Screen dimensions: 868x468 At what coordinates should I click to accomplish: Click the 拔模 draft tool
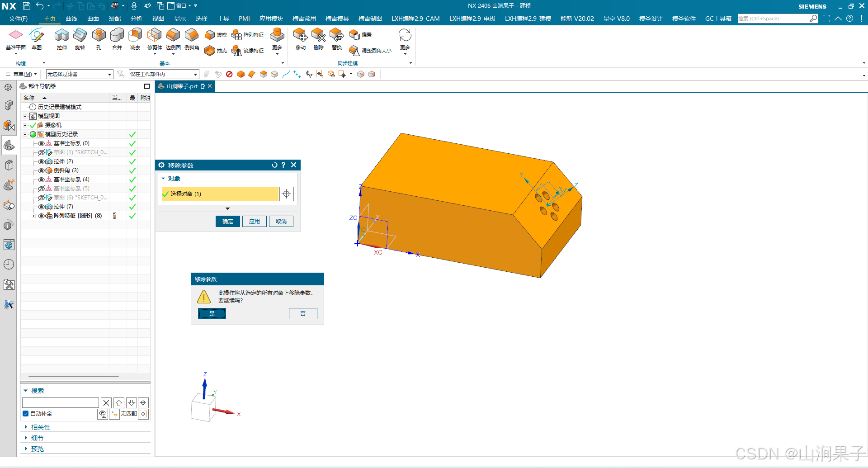[216, 35]
